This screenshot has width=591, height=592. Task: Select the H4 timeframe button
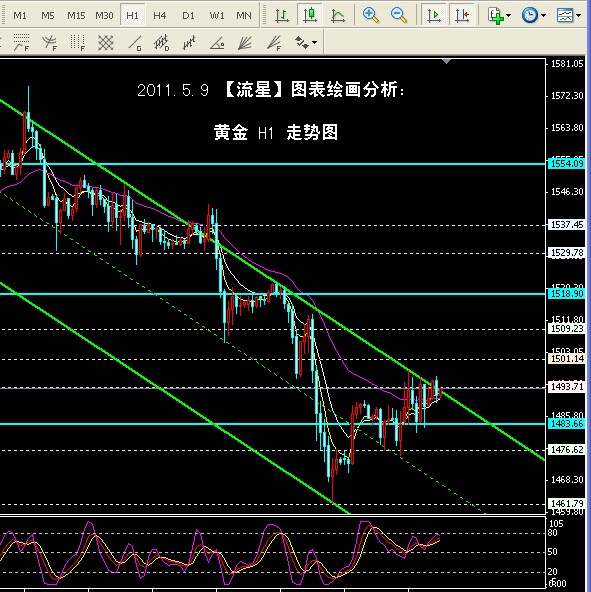click(x=159, y=15)
